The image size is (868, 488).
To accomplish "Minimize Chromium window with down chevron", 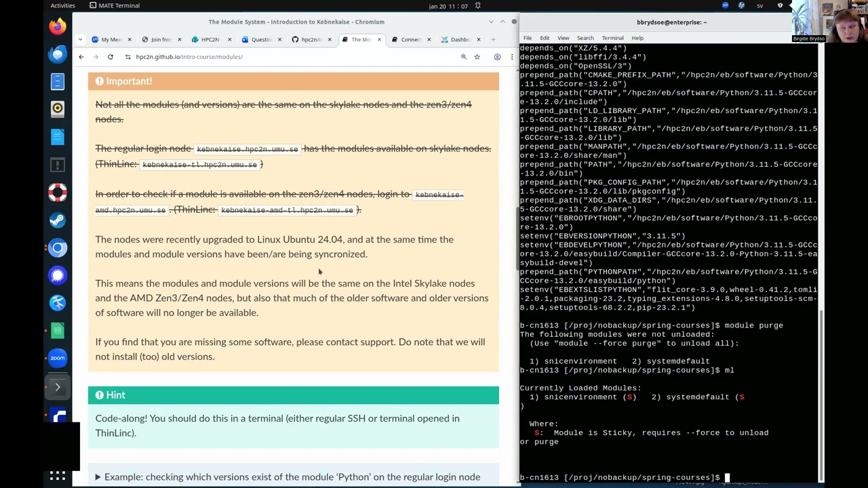I will (491, 22).
